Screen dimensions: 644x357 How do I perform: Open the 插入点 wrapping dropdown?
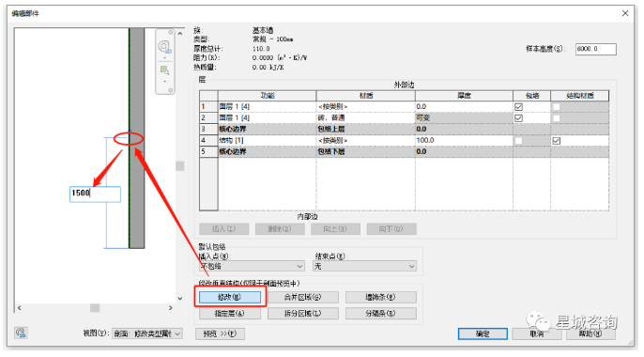[x=252, y=266]
